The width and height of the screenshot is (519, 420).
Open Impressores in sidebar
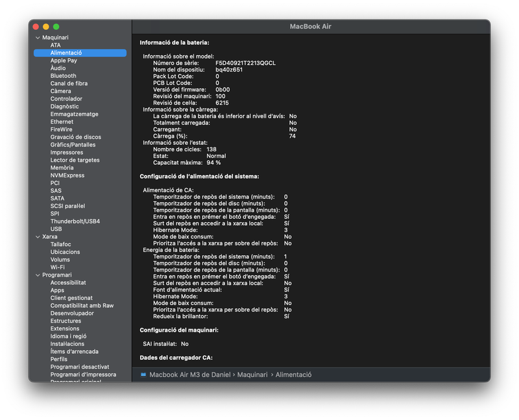[x=67, y=153]
